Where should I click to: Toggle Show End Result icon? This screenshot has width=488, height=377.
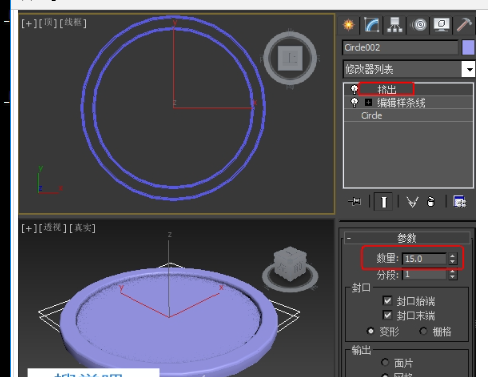383,202
